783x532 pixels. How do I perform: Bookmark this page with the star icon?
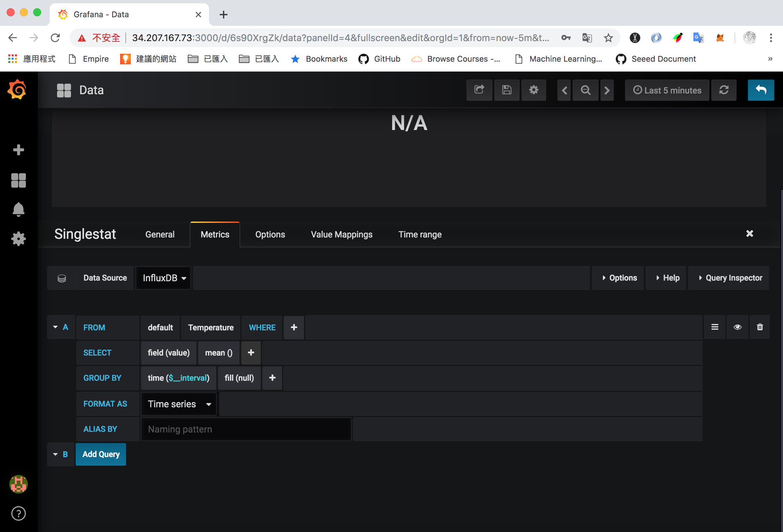[x=608, y=38]
